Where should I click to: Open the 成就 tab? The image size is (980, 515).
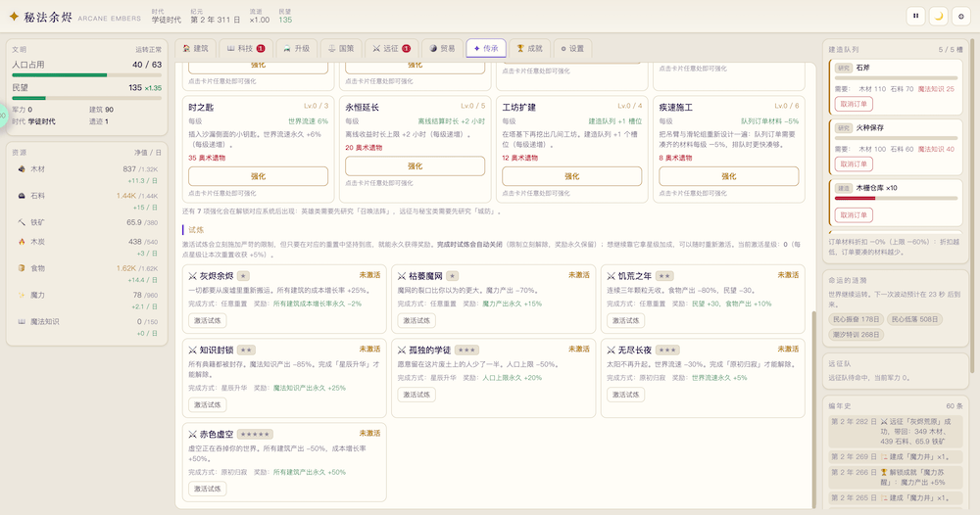[529, 48]
